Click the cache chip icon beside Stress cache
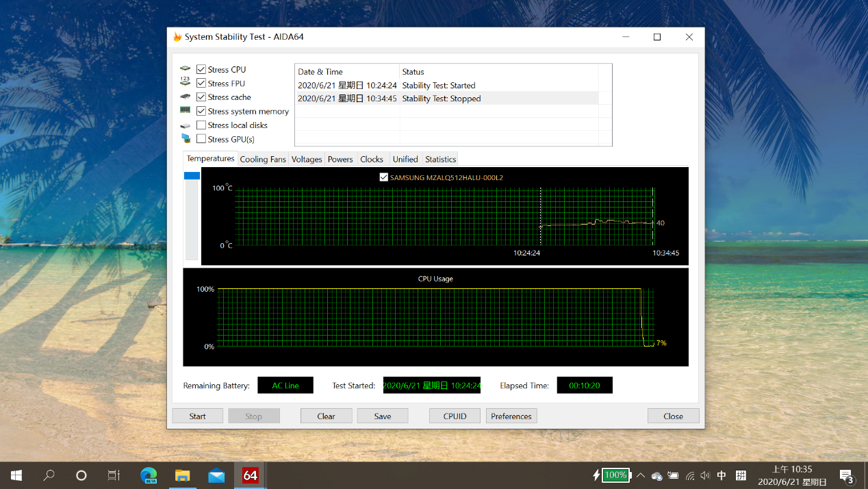 point(186,97)
